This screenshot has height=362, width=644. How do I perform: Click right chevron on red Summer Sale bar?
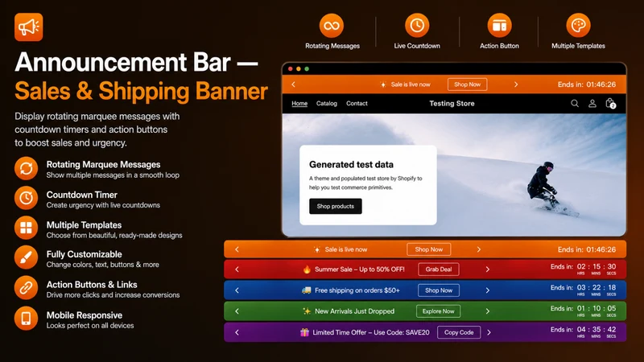coord(488,269)
